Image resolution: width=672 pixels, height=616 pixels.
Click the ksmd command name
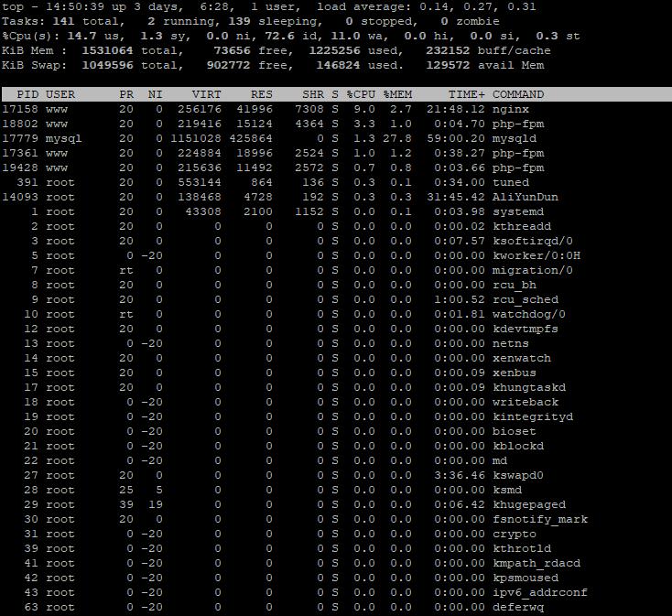pyautogui.click(x=507, y=490)
